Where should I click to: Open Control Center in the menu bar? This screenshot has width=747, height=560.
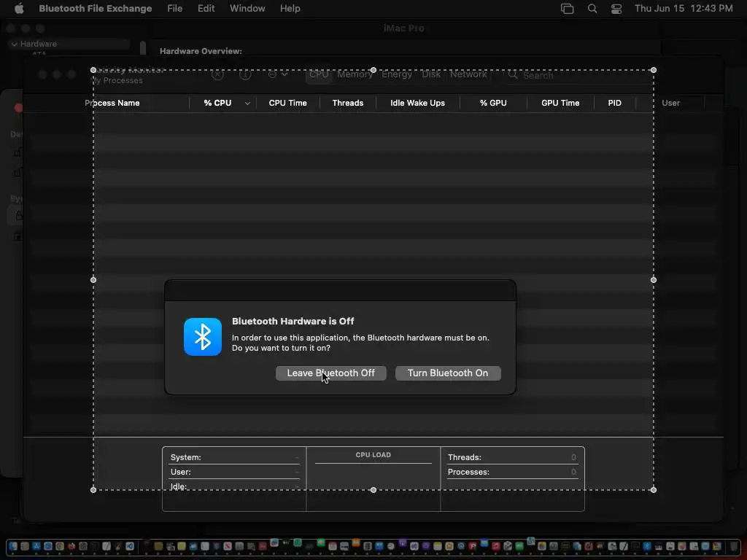click(x=616, y=9)
